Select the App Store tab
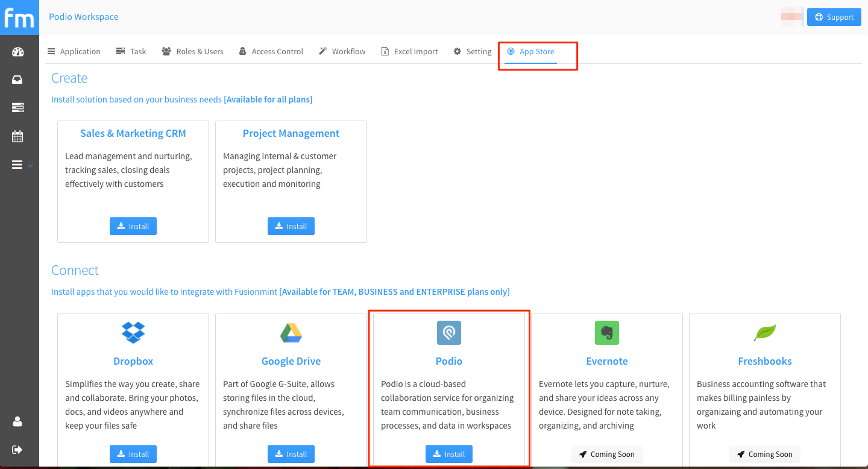This screenshot has width=868, height=469. [531, 51]
